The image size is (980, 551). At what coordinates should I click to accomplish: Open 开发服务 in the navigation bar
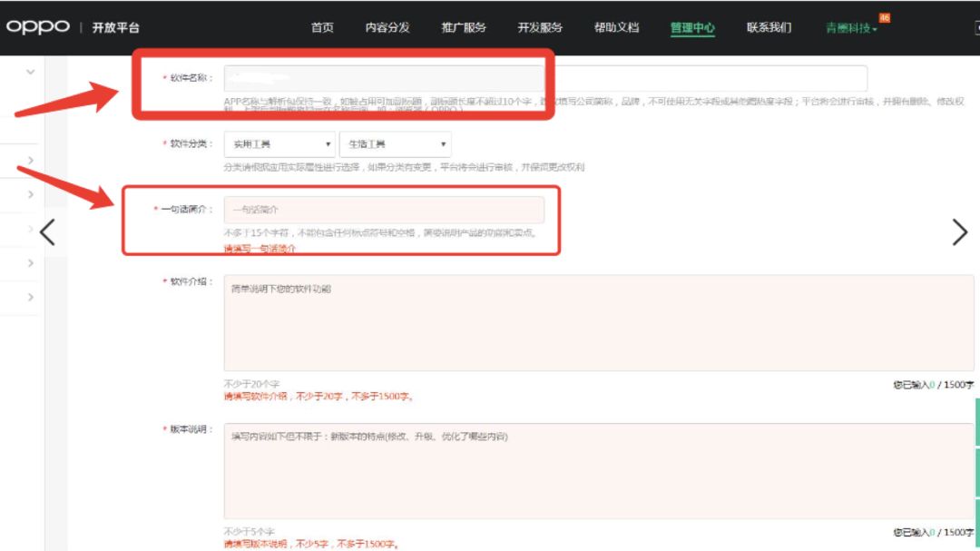[540, 28]
